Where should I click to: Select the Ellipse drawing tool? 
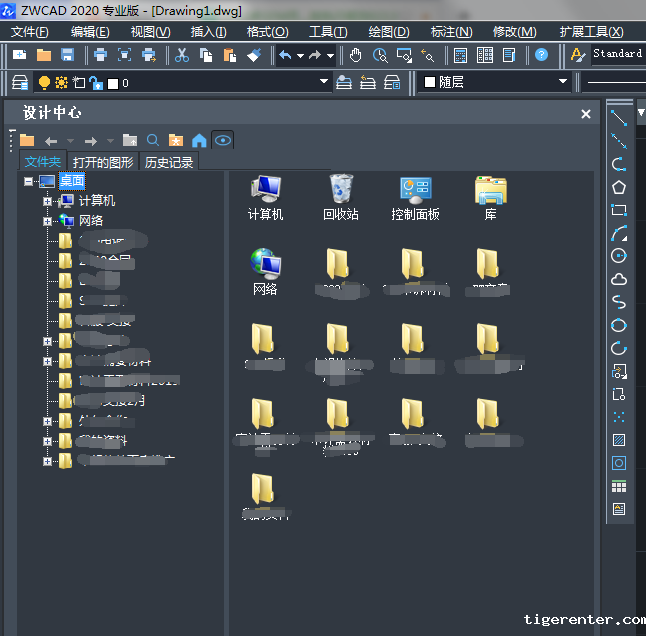tap(618, 325)
